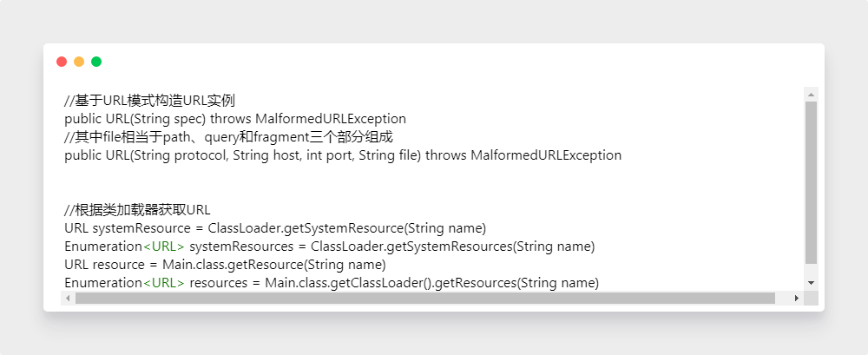Click the 'URL resource = Main.class' line

pyautogui.click(x=225, y=265)
